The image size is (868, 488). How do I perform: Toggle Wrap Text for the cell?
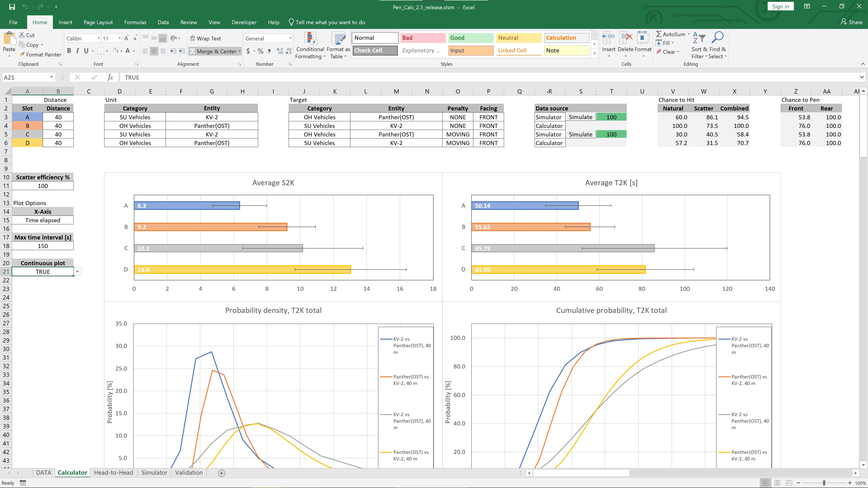click(205, 38)
